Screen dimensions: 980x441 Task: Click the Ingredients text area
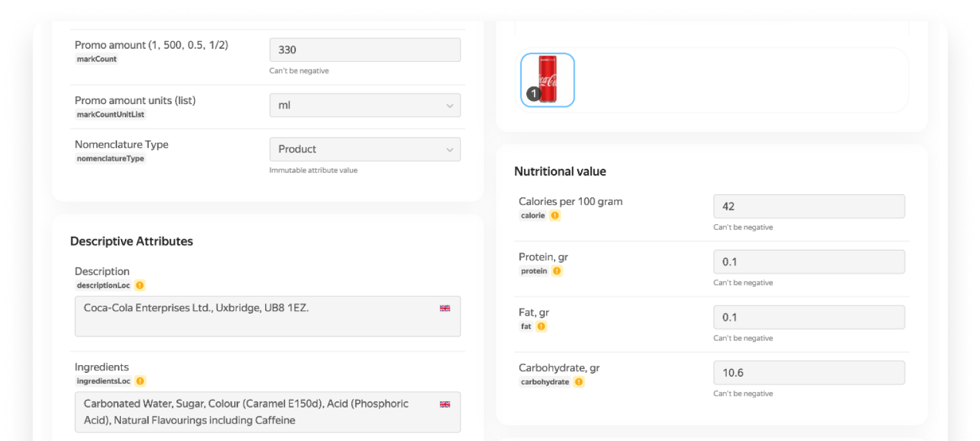tap(257, 412)
